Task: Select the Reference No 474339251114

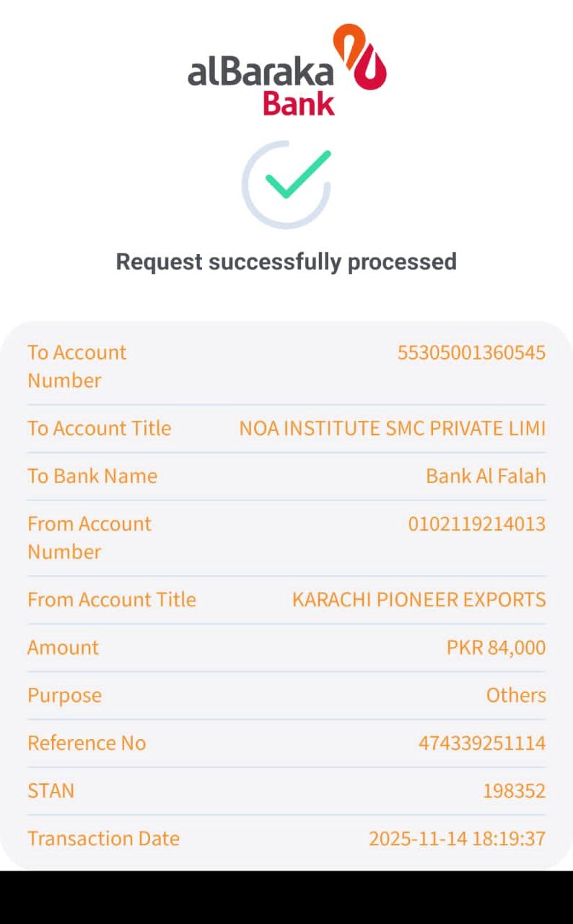Action: point(481,742)
